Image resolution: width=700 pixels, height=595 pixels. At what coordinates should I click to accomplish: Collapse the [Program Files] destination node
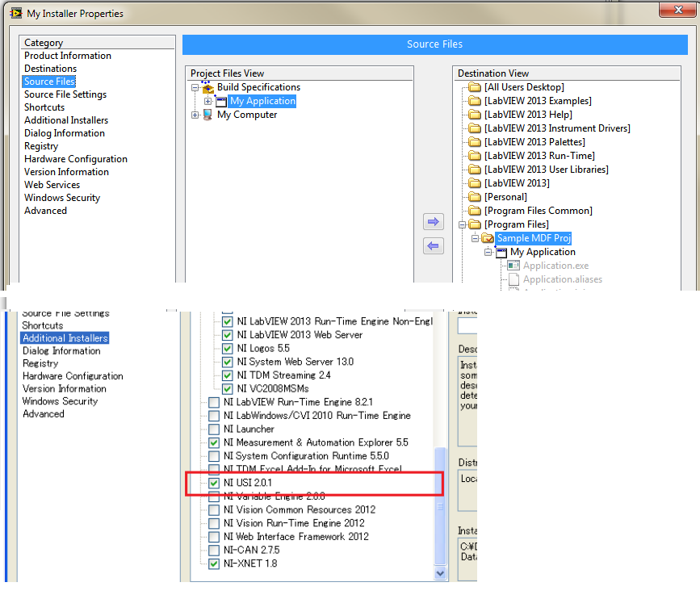pyautogui.click(x=463, y=224)
